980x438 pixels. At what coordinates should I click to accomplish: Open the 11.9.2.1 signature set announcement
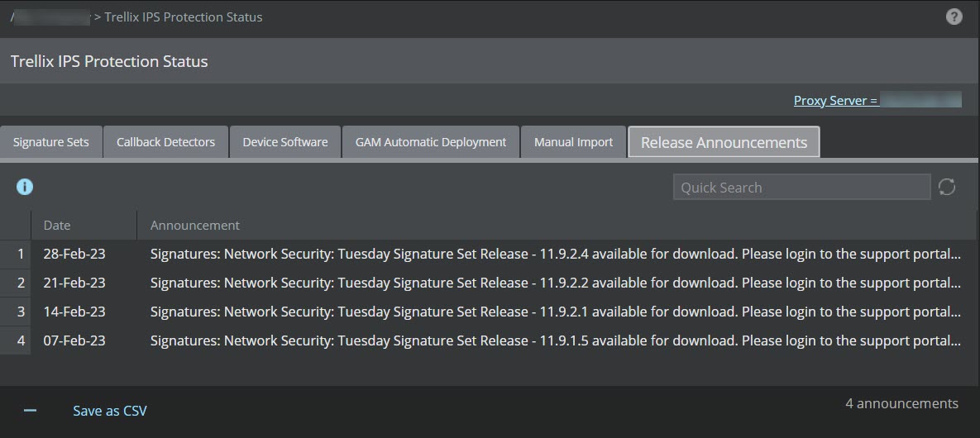click(556, 312)
